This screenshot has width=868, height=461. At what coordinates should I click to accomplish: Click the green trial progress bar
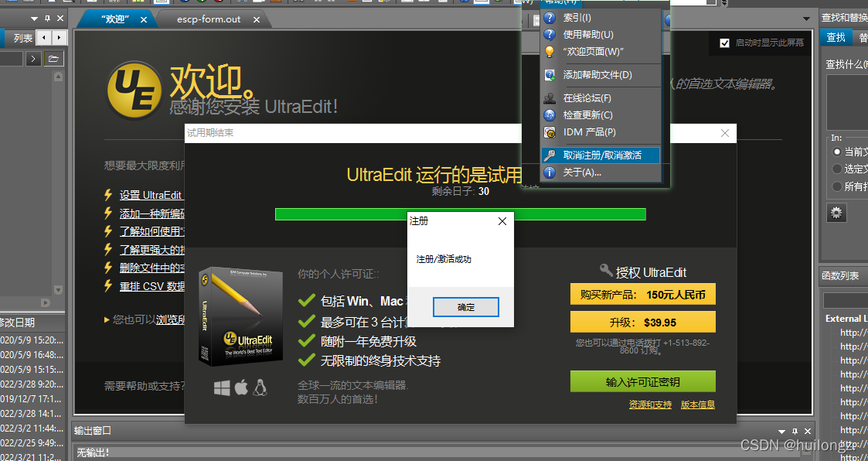pos(461,214)
